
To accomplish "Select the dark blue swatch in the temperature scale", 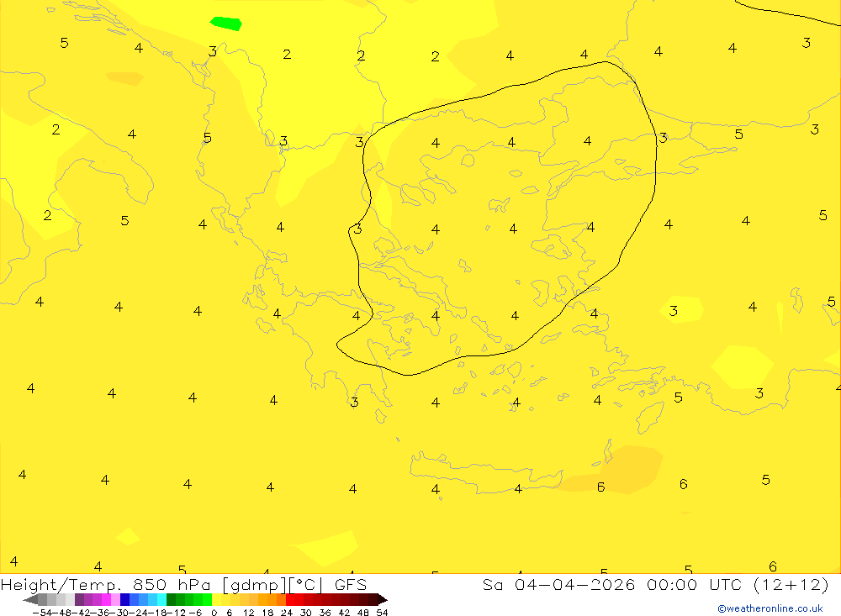I will coord(124,599).
